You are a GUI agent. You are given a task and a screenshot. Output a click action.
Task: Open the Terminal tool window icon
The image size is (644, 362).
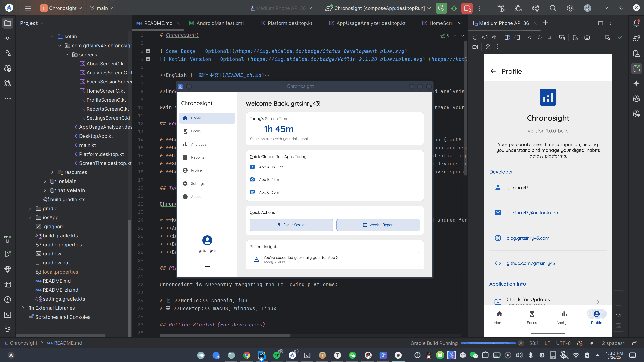(x=8, y=315)
